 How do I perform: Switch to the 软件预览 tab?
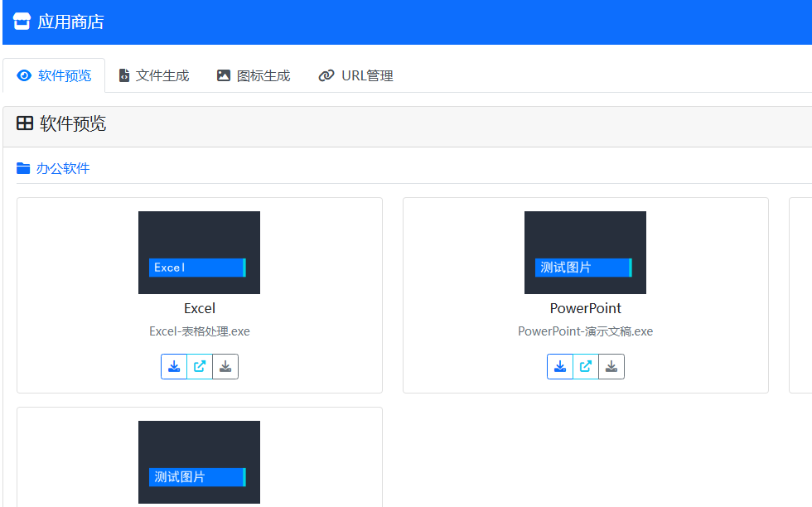[54, 75]
